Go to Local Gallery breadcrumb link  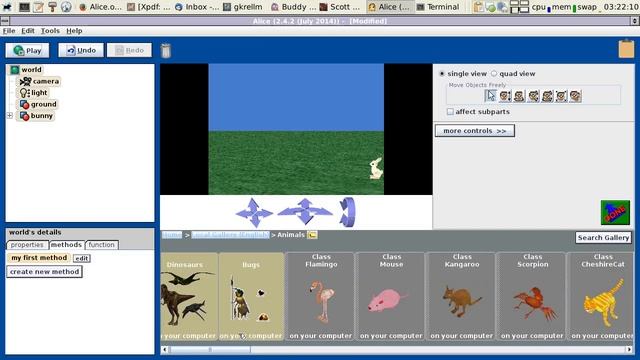[x=231, y=235]
